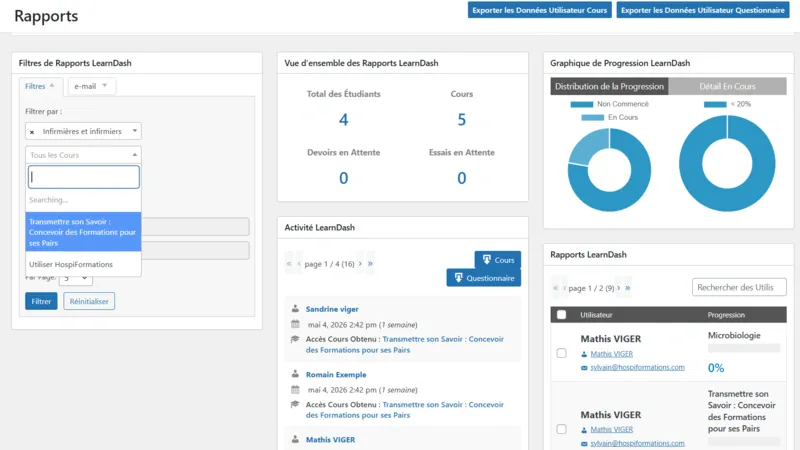800x450 pixels.
Task: Open Mathis VIGER activity link
Action: coord(330,439)
